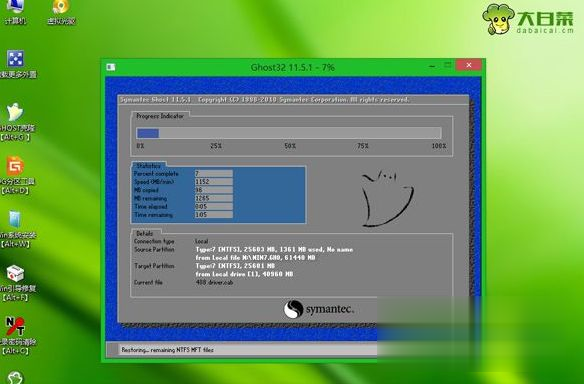Click the Ghost32 window system menu icon
584x384 pixels.
[x=111, y=67]
